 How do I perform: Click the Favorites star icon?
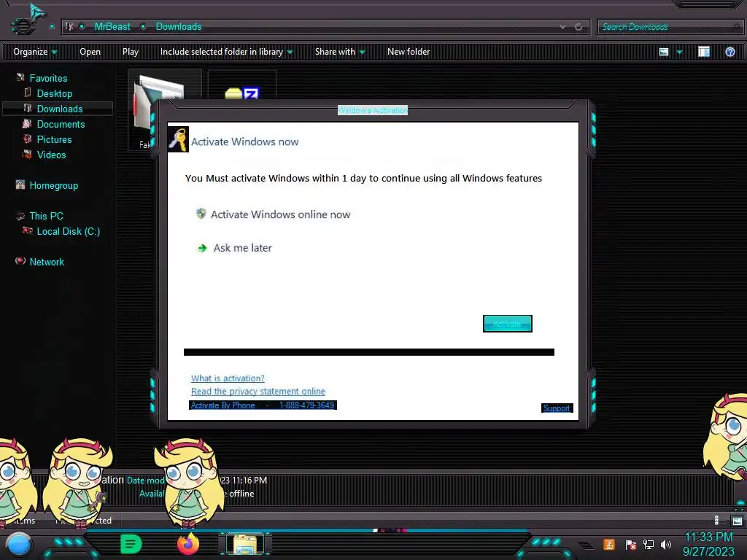[x=20, y=77]
